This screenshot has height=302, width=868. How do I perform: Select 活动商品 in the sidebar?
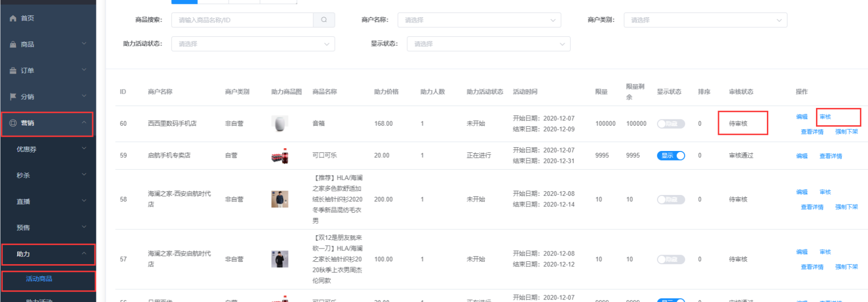pos(39,279)
